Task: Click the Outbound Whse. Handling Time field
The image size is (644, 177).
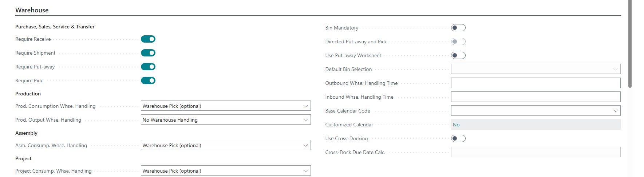Action: click(536, 83)
